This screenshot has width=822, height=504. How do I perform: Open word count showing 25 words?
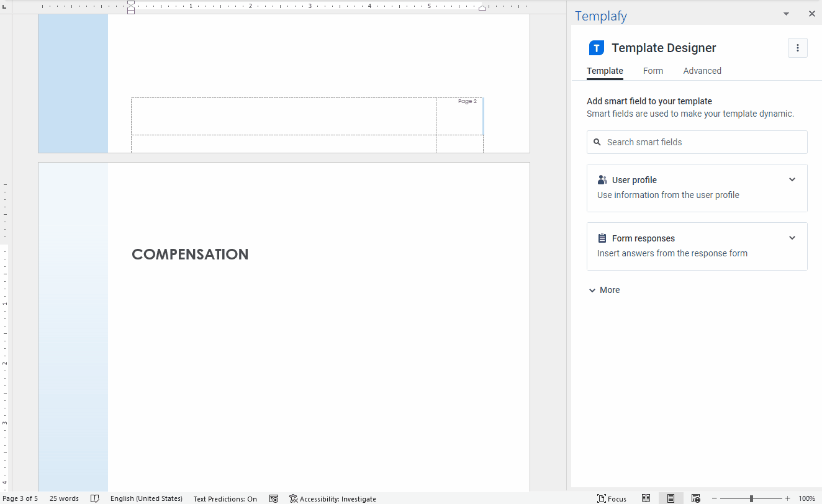click(65, 498)
